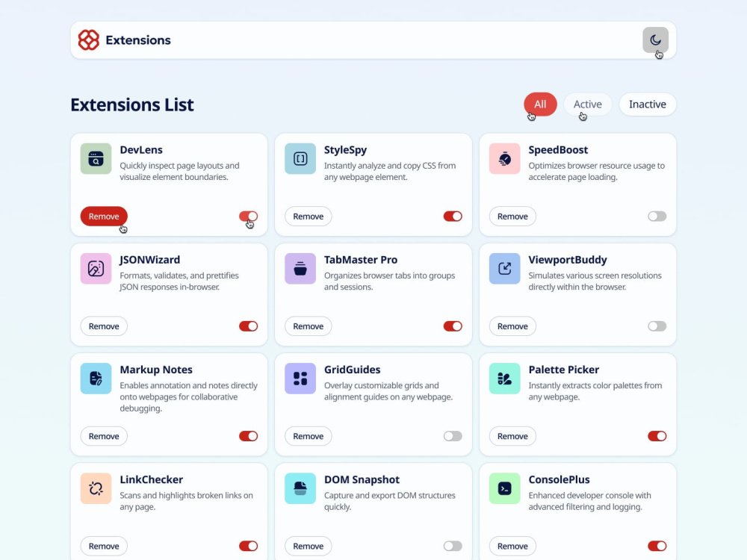Click the 'Extensions List' heading
Viewport: 747px width, 560px height.
(132, 105)
